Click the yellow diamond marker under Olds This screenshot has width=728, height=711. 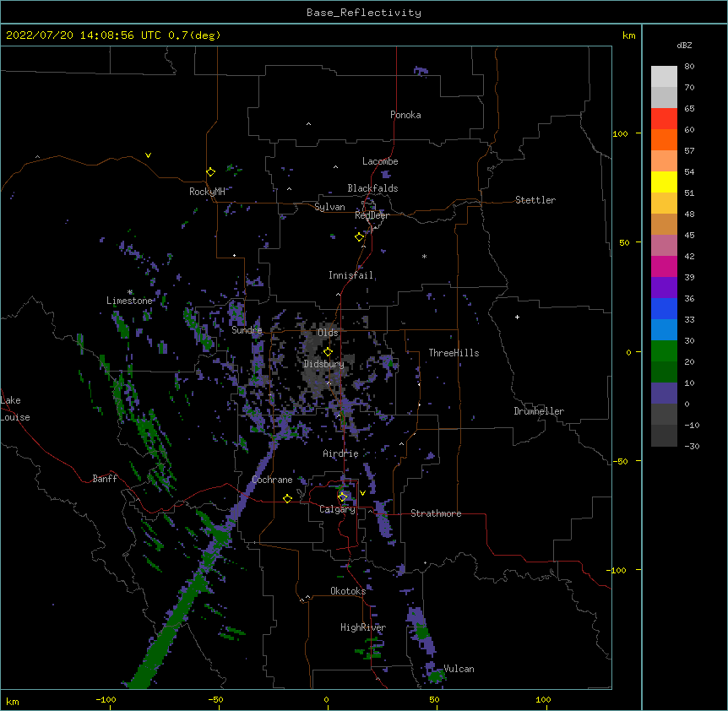[329, 352]
